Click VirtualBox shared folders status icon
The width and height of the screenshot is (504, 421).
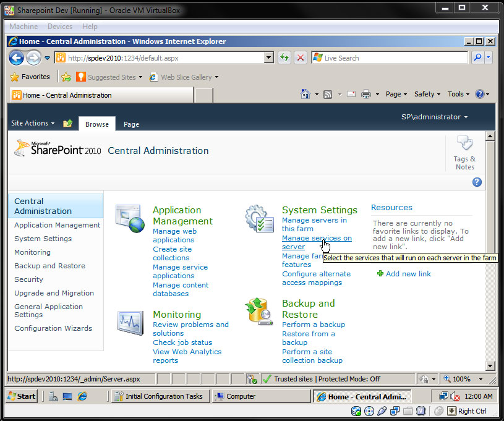click(408, 411)
